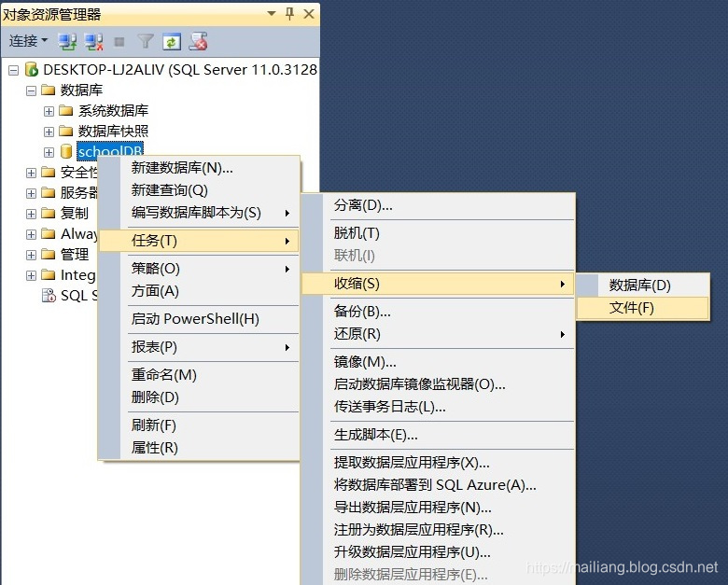Image resolution: width=728 pixels, height=585 pixels.
Task: Expand the 复制 folder node
Action: (x=31, y=214)
